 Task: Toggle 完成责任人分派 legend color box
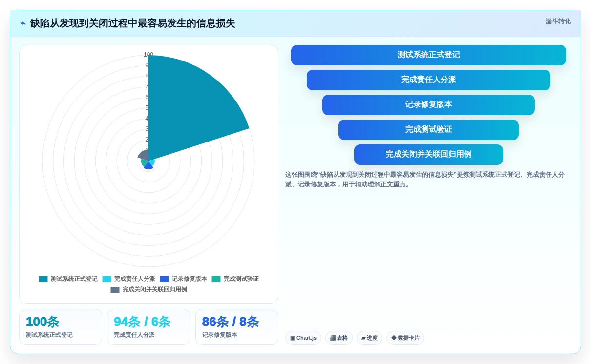(x=106, y=279)
